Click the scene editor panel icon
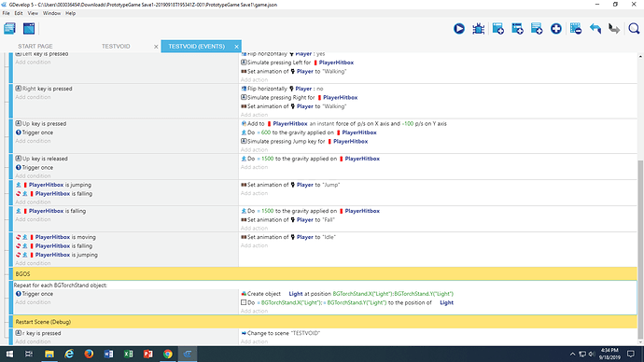Image resolution: width=644 pixels, height=362 pixels. [x=29, y=28]
